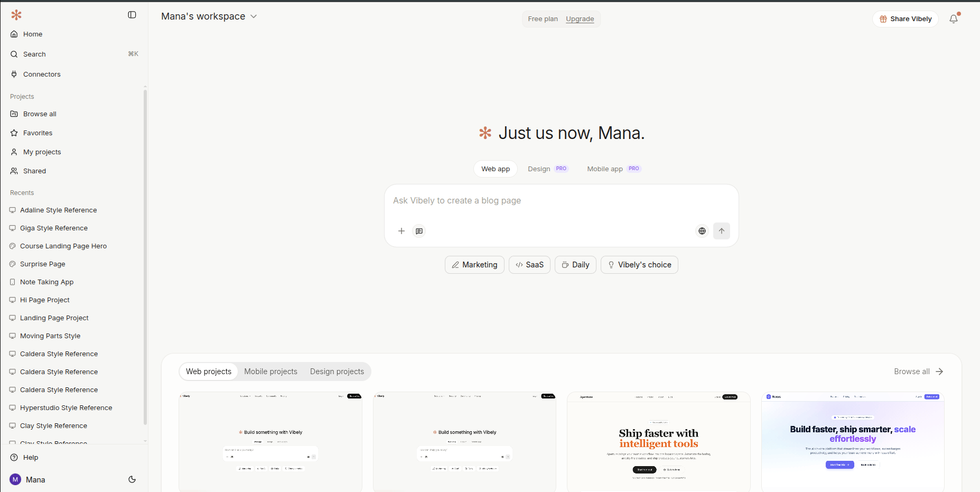Collapse the sidebar with the panel icon
The width and height of the screenshot is (980, 492).
132,15
